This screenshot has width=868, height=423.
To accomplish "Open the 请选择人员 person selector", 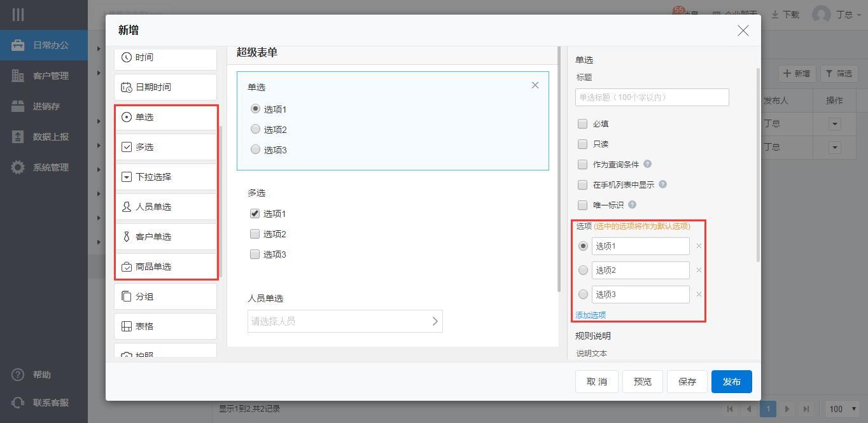I will pyautogui.click(x=345, y=321).
